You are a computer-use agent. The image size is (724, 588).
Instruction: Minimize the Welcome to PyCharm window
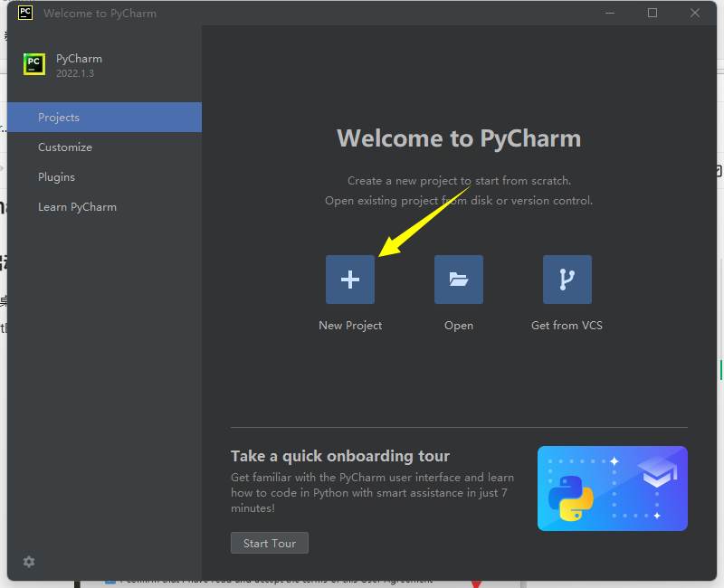[x=610, y=13]
